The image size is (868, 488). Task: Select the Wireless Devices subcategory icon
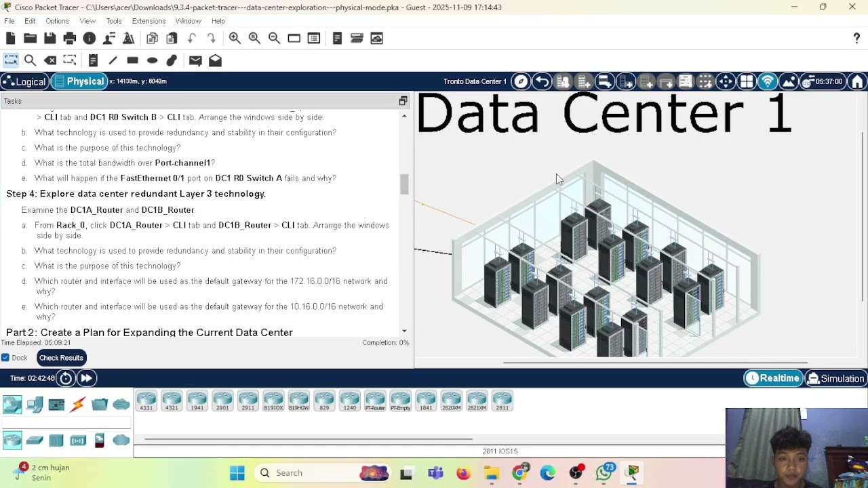(78, 441)
